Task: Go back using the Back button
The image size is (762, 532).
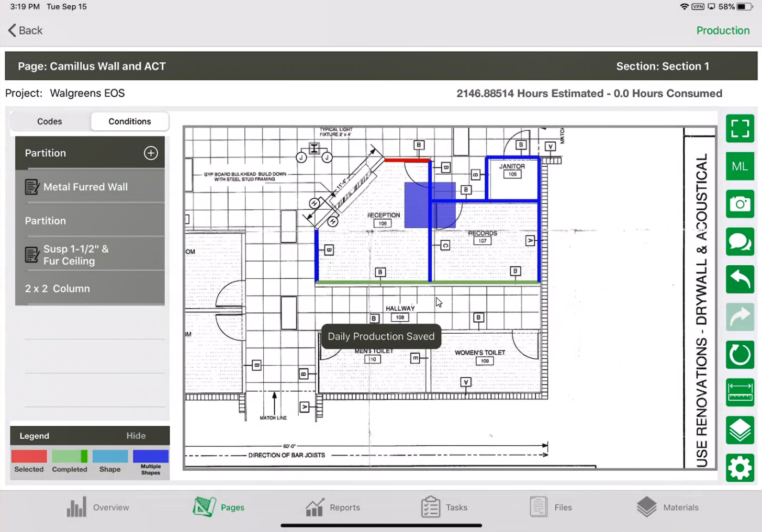Action: [x=25, y=30]
